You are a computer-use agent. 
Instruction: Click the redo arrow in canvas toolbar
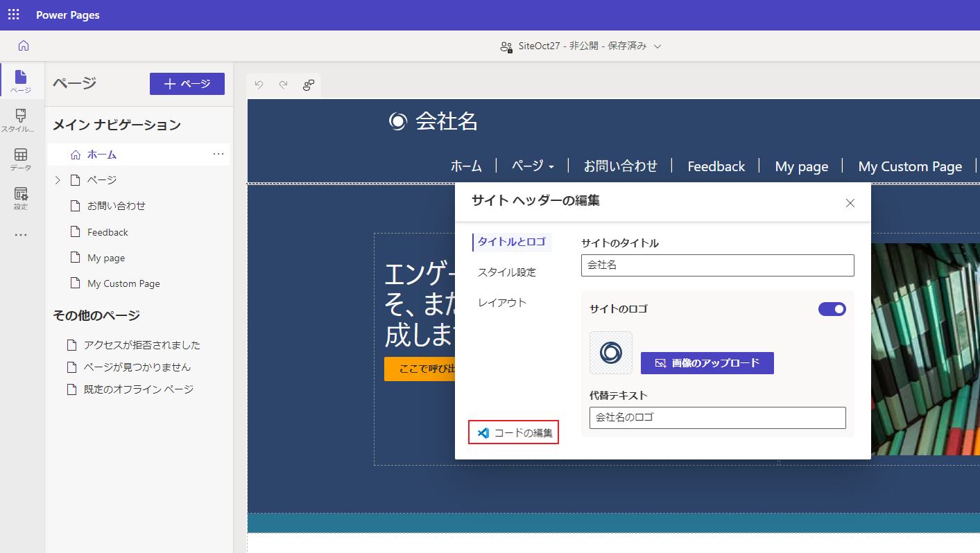[x=283, y=85]
